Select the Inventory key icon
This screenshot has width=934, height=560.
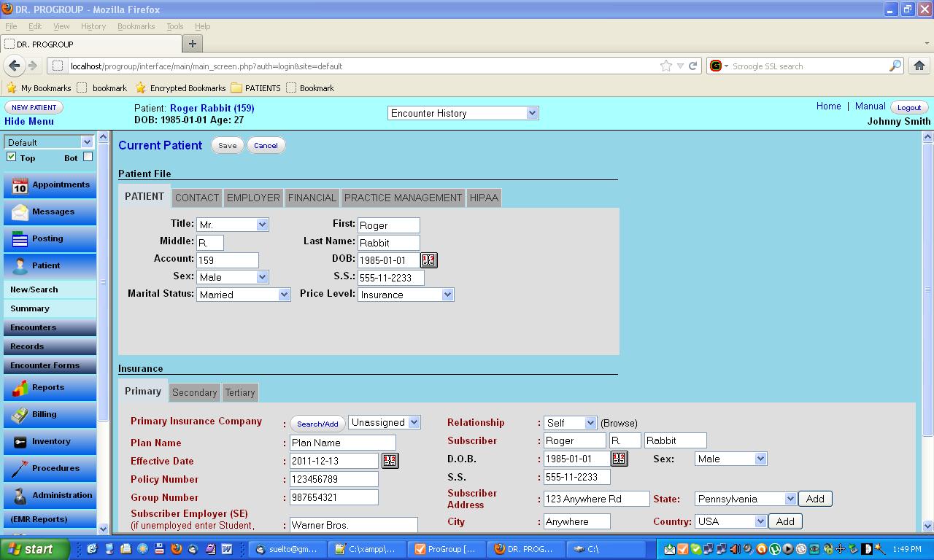20,441
